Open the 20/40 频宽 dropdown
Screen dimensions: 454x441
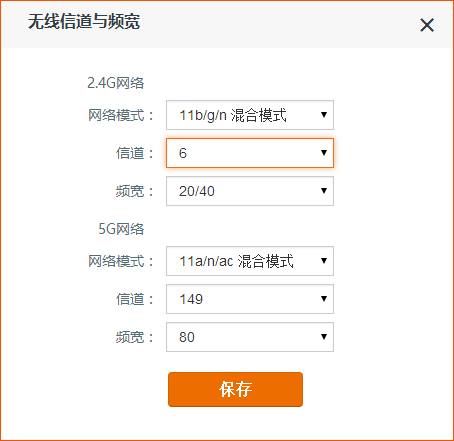tap(250, 191)
